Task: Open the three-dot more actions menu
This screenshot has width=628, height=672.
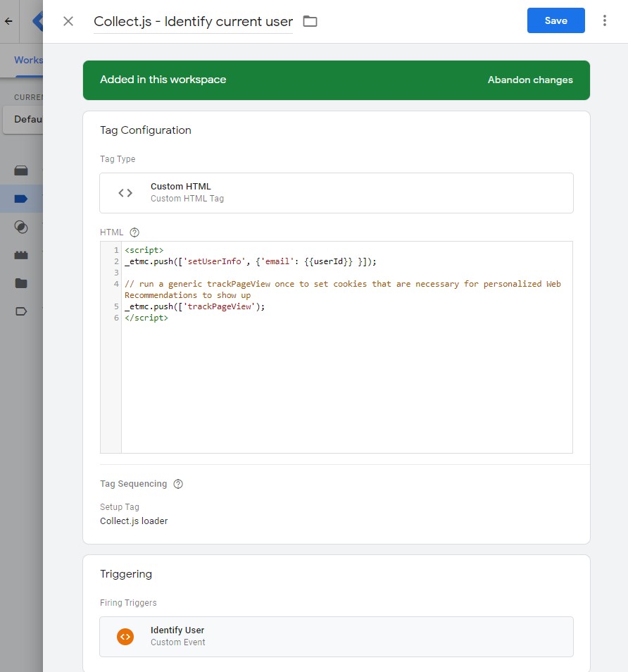Action: point(605,20)
